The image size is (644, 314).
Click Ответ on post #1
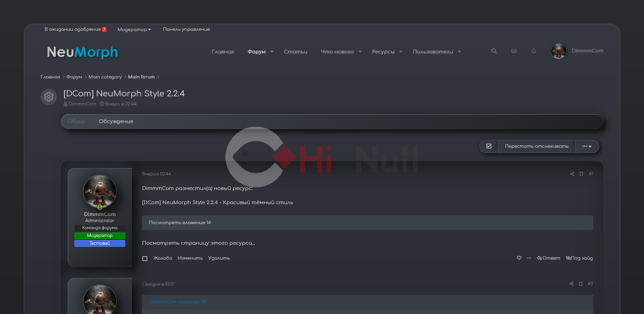549,258
